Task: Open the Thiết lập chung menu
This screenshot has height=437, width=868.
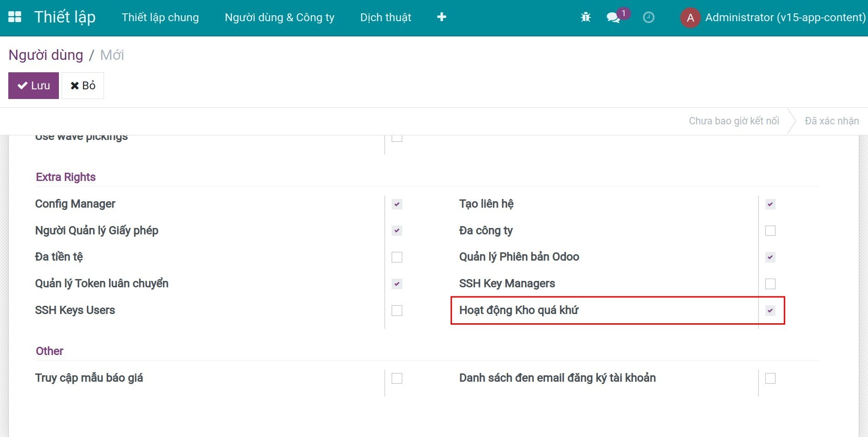Action: click(x=160, y=17)
